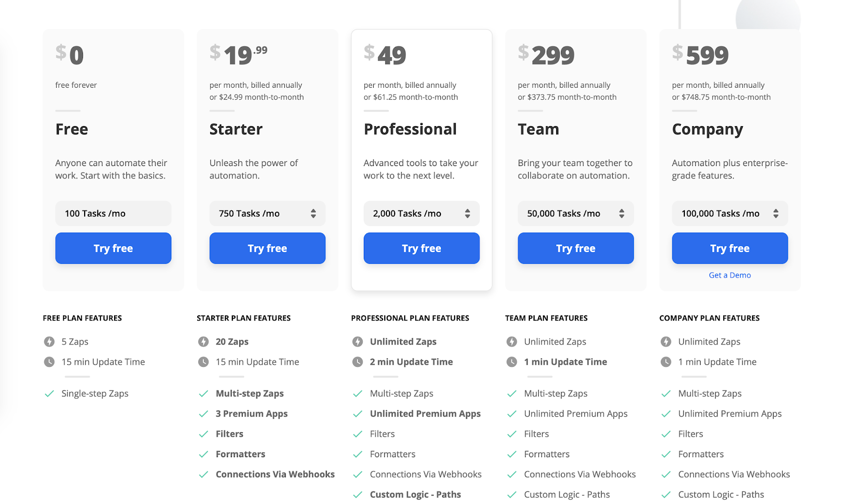Click the checkmark icon beside Single-step Zaps
841x504 pixels.
tap(49, 394)
